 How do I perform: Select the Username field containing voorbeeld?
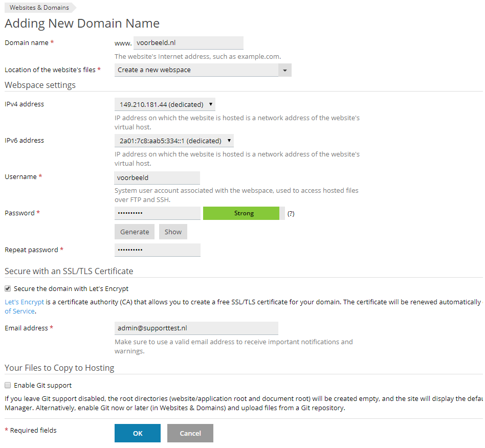(157, 177)
